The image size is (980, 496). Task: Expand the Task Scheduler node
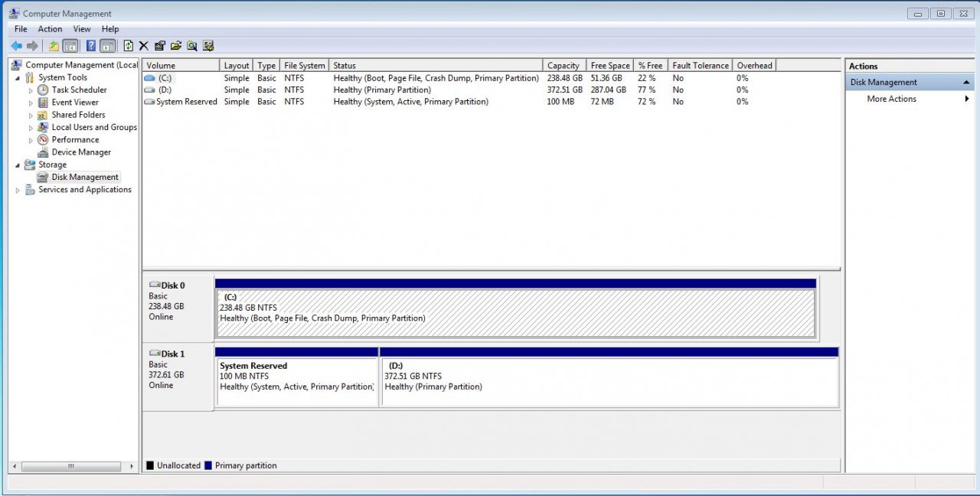(31, 90)
